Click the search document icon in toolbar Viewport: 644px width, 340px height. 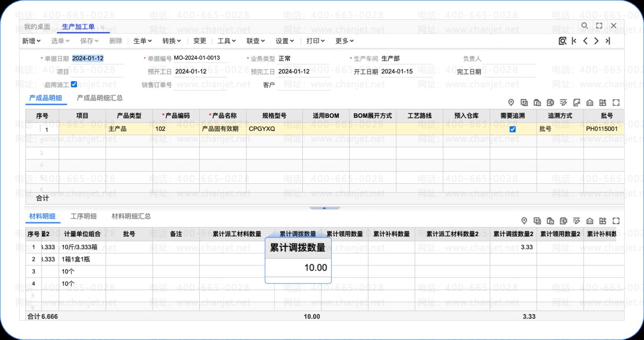pyautogui.click(x=562, y=41)
